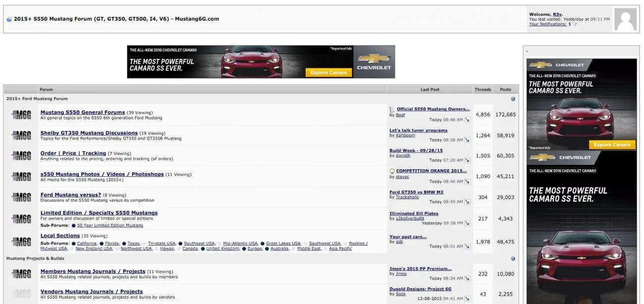This screenshot has width=644, height=304.
Task: Open Vendors Mustang Journals / Projects
Action: click(92, 292)
